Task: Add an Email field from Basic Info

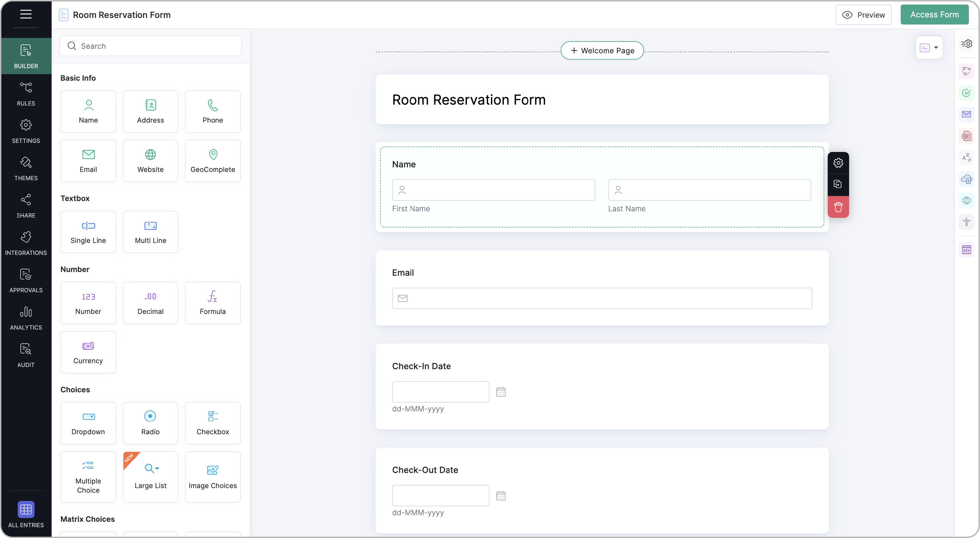Action: click(x=88, y=161)
